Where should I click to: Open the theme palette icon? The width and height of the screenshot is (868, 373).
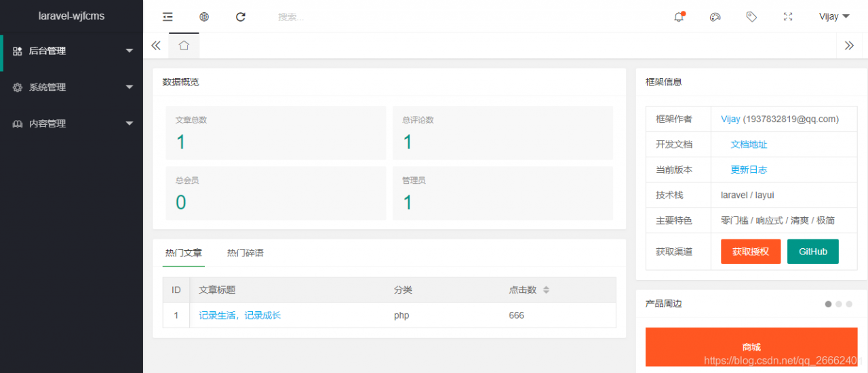click(715, 17)
